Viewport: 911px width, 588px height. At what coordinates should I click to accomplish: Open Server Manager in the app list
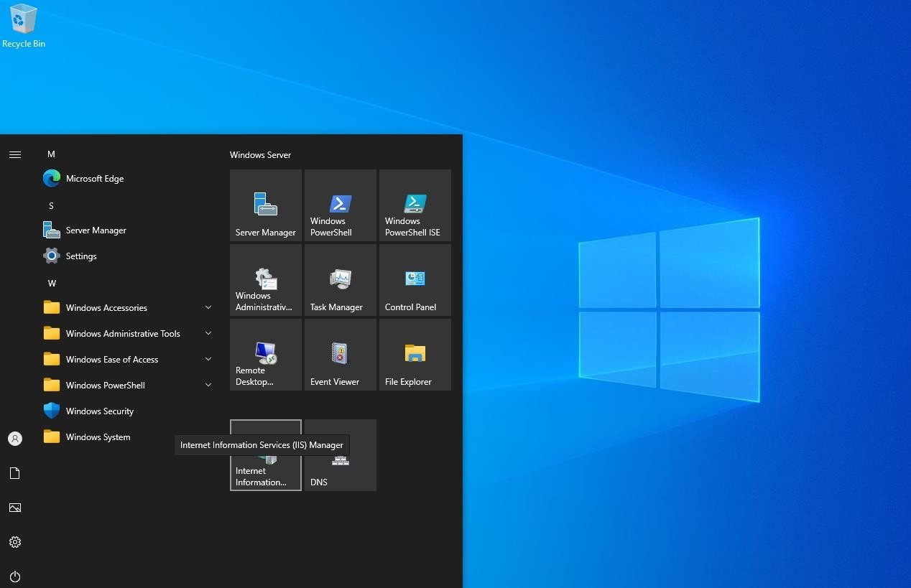(128, 230)
